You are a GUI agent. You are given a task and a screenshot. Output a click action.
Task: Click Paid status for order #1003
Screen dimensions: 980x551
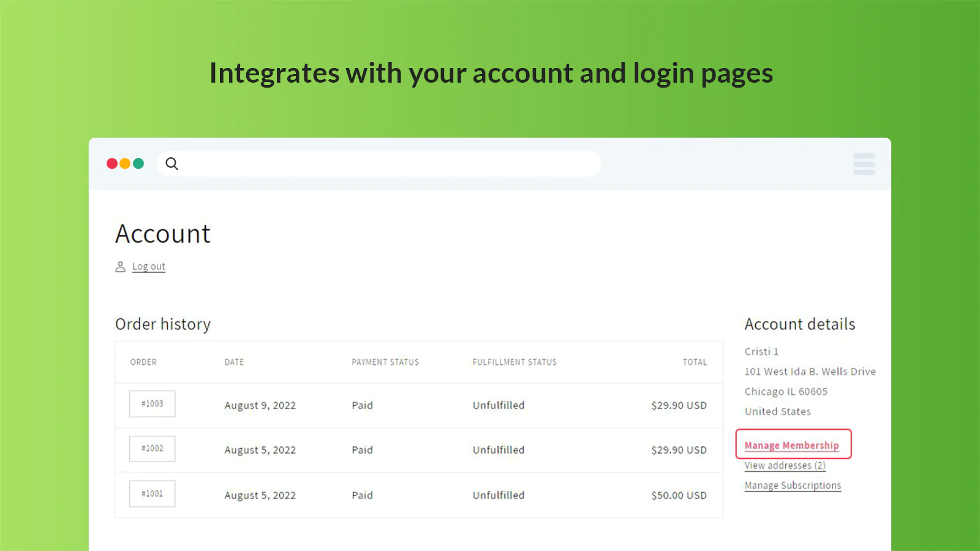click(x=362, y=405)
